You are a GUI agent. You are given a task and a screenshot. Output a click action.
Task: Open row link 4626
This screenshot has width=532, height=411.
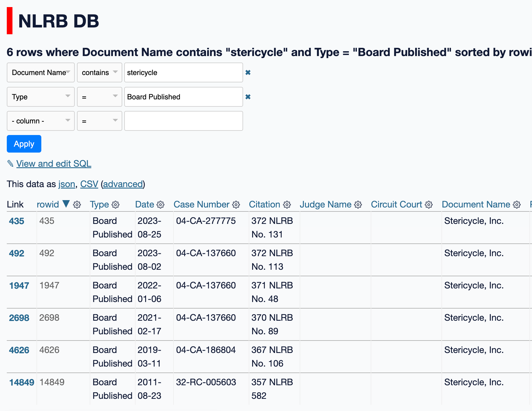point(19,350)
